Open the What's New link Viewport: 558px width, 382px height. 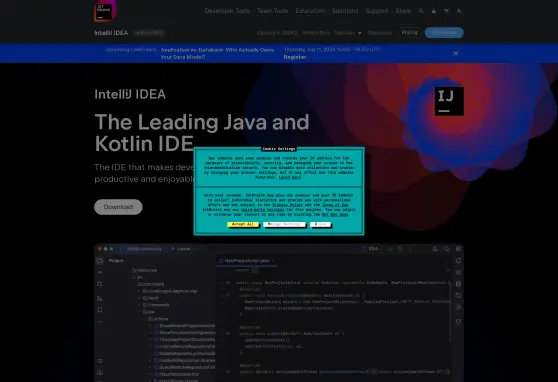pos(316,33)
